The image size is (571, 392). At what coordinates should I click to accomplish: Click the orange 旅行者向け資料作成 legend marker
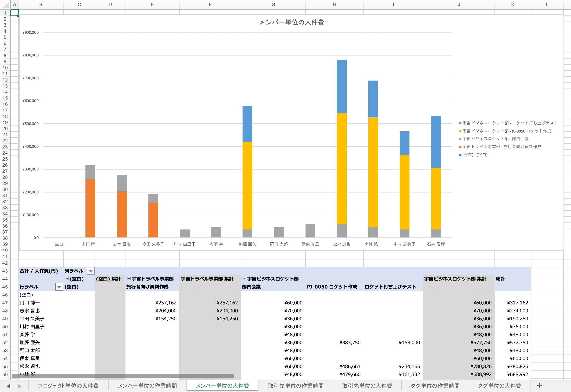click(460, 147)
